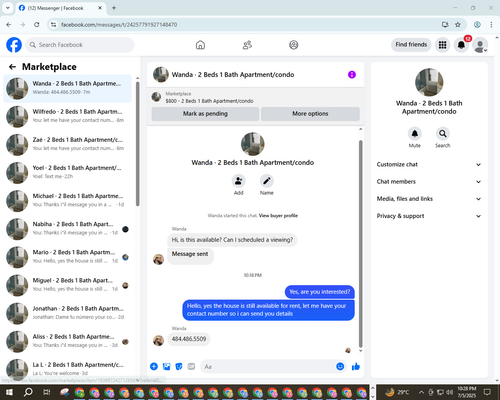The height and width of the screenshot is (400, 500).
Task: Open the Friends icon in top navigation
Action: pyautogui.click(x=247, y=45)
